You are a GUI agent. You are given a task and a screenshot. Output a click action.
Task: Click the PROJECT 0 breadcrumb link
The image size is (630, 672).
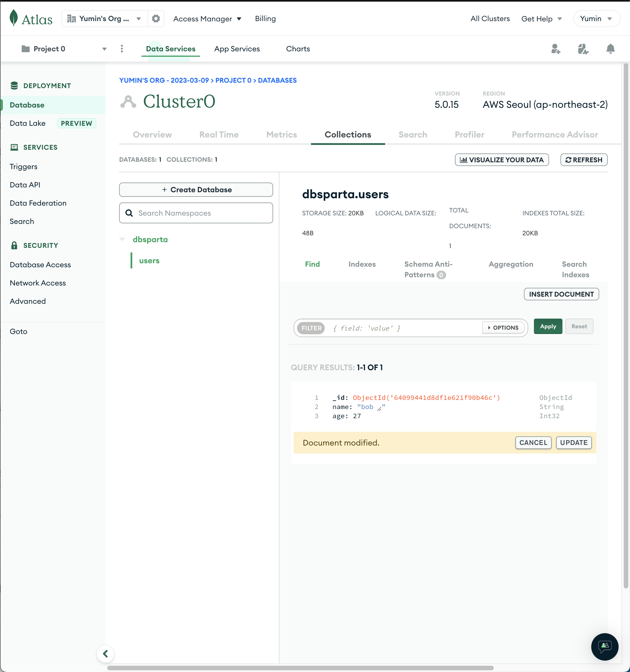(233, 80)
